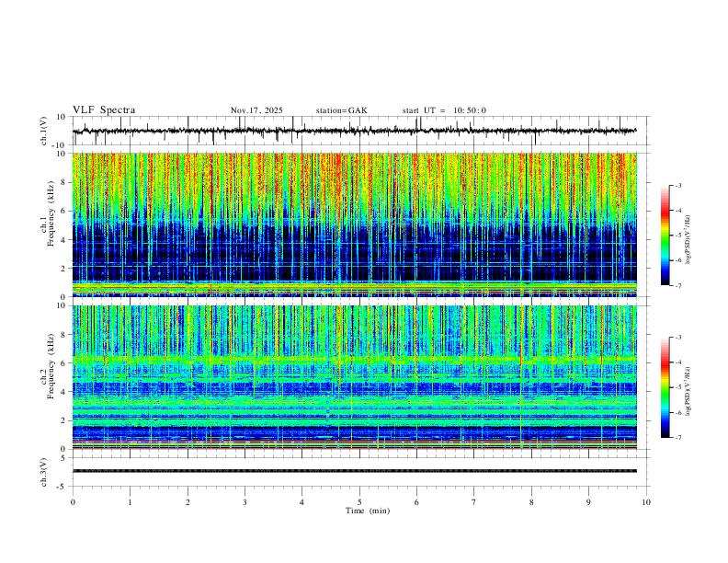728x563 pixels.
Task: Click the "-3" tick on ch.1 colorbar
Action: tap(677, 185)
